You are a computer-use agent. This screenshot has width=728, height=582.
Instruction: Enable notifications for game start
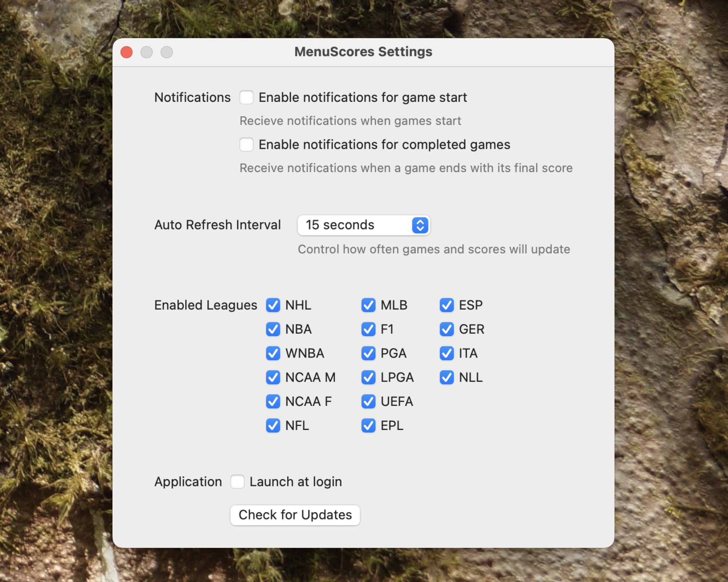tap(247, 97)
